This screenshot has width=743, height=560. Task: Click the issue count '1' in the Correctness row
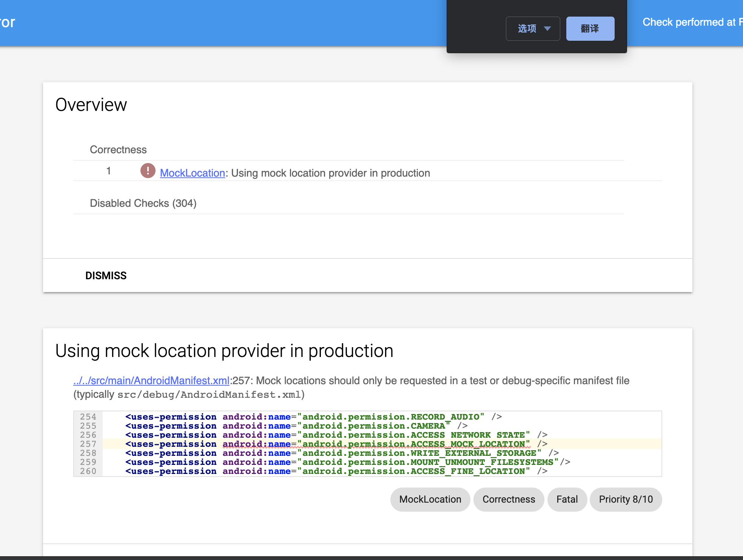pyautogui.click(x=108, y=171)
